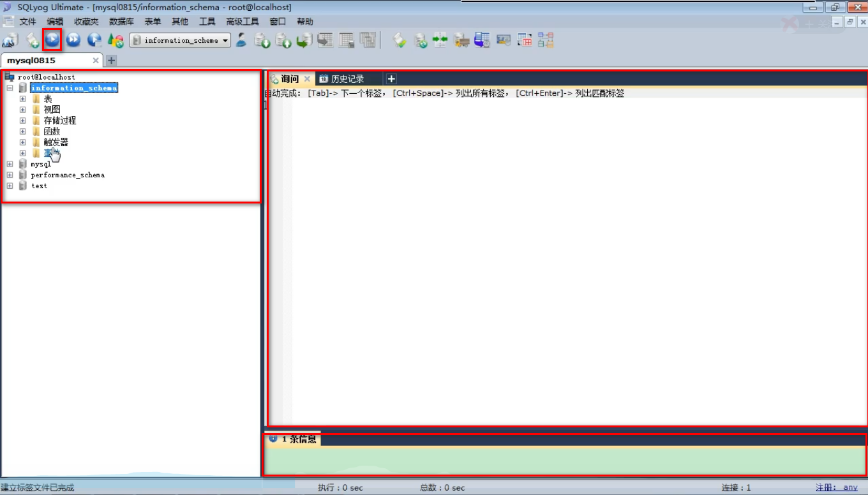Screen dimensions: 868x495
Task: Open the 高级工具 menu
Action: coord(243,22)
